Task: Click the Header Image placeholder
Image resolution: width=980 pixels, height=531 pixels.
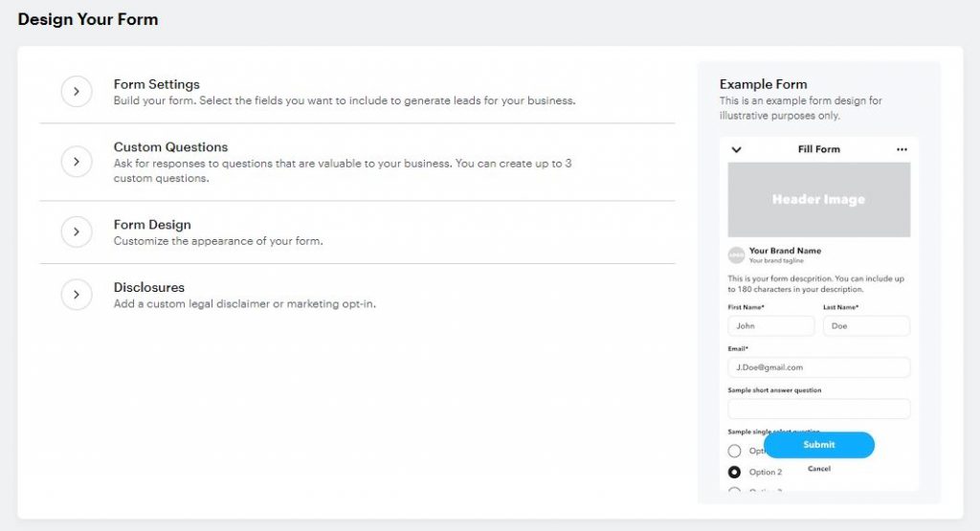Action: coord(819,199)
